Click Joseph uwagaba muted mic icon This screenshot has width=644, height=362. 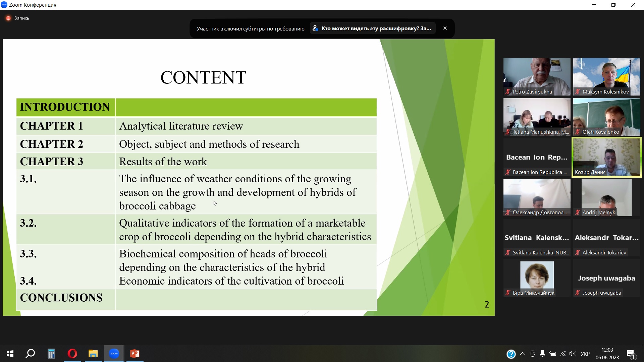point(578,293)
